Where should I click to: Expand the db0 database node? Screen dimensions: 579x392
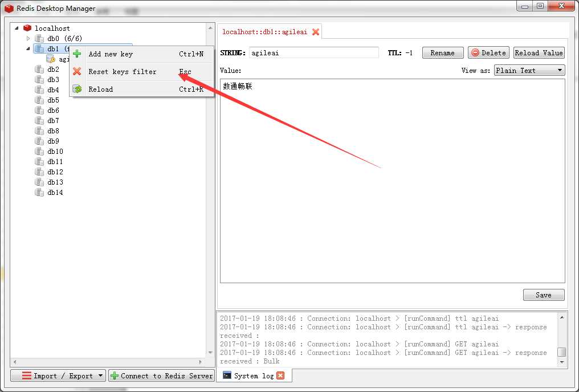[x=28, y=38]
